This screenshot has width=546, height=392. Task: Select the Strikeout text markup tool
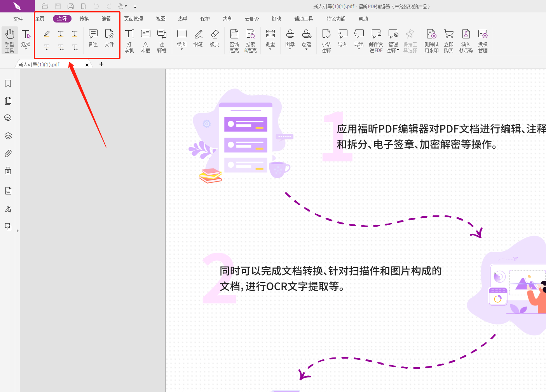47,47
